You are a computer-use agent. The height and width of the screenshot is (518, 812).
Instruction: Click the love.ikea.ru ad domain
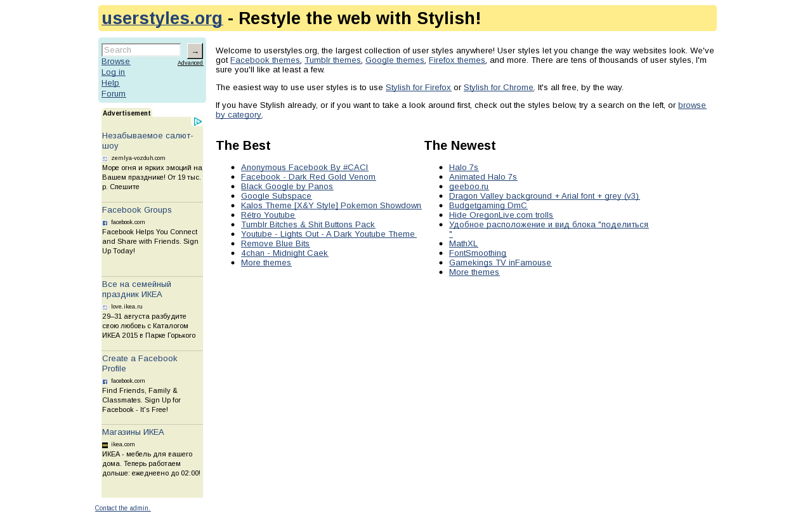coord(127,307)
